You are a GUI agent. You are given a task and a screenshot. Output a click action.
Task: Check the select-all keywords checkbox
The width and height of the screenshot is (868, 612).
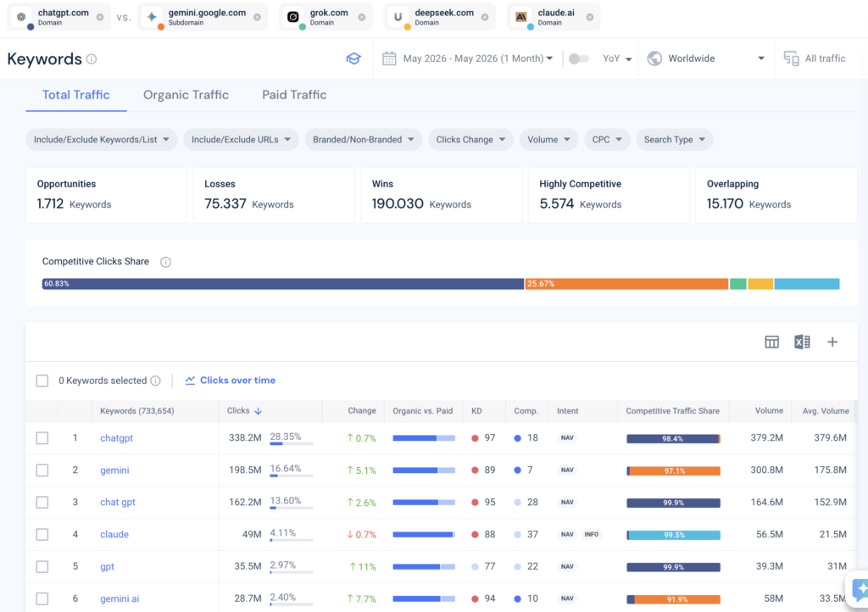42,381
